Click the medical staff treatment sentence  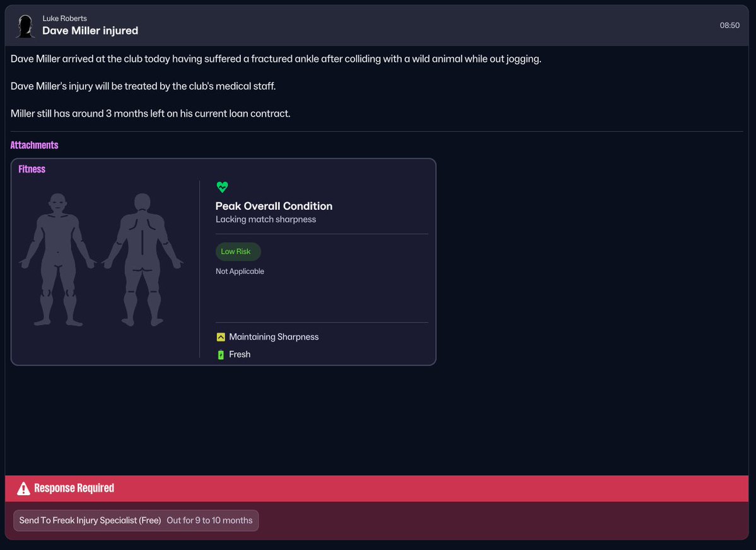pos(143,86)
